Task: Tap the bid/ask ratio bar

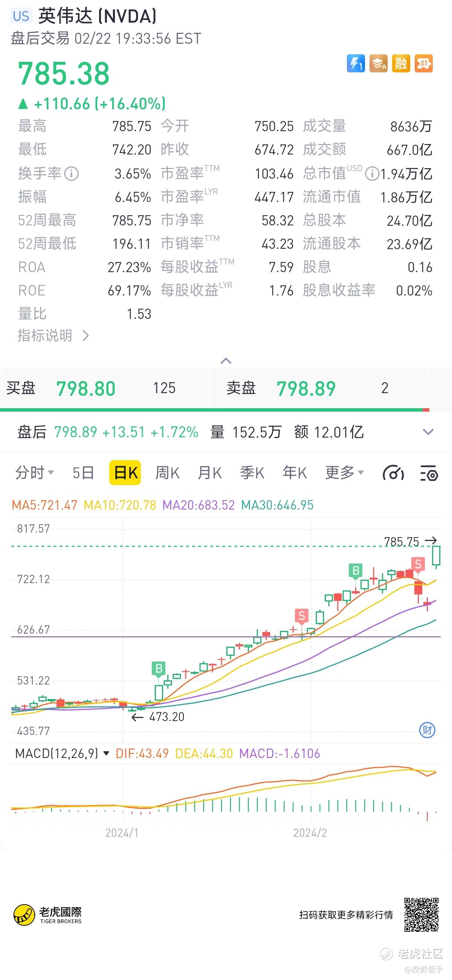Action: tap(215, 410)
